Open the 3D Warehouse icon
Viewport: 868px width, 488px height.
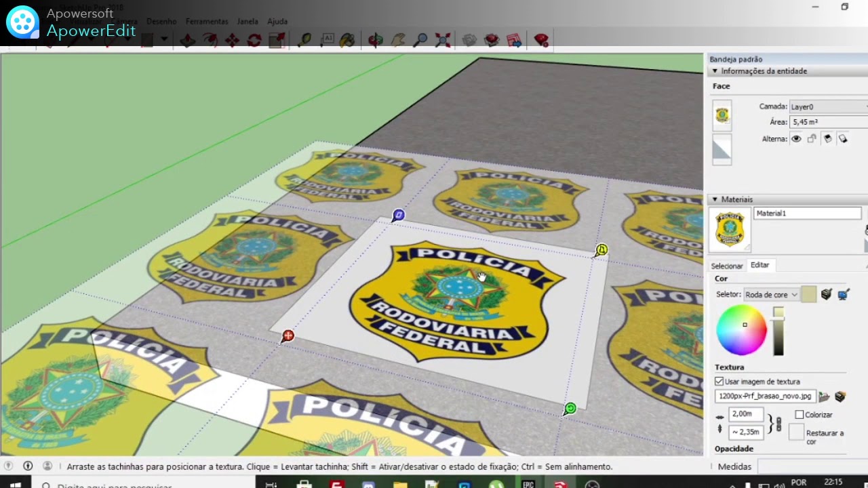470,41
